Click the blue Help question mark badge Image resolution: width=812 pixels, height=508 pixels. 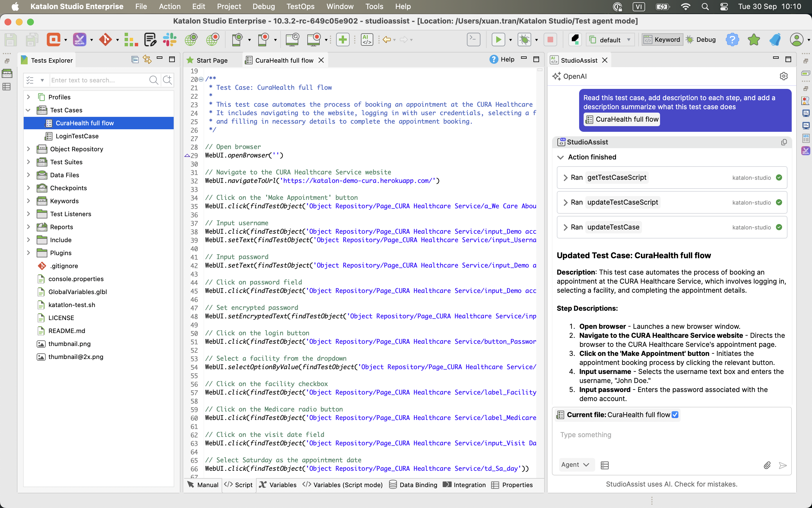click(732, 40)
